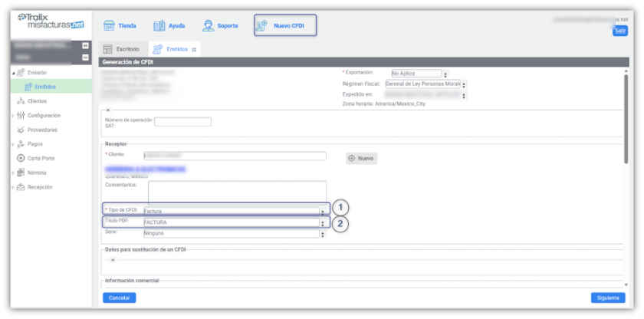Open Clientes in the sidebar
Image resolution: width=644 pixels, height=319 pixels.
point(36,101)
